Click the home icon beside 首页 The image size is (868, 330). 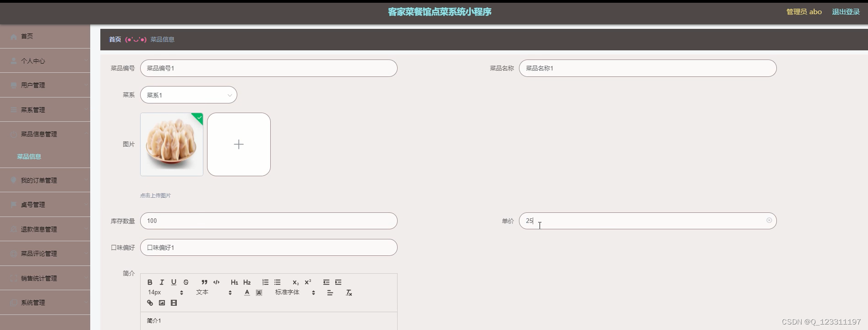(x=14, y=37)
